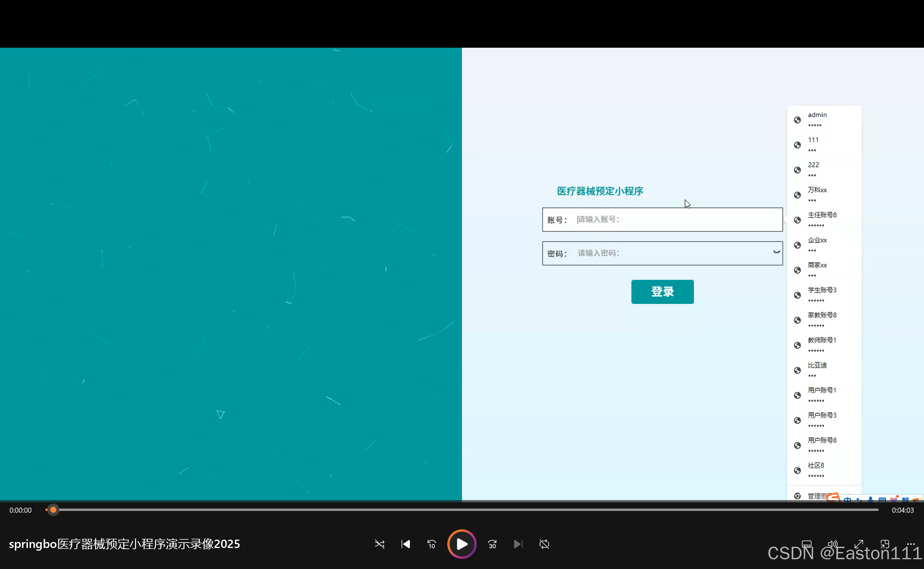Go to next track
The image size is (924, 569).
[518, 544]
